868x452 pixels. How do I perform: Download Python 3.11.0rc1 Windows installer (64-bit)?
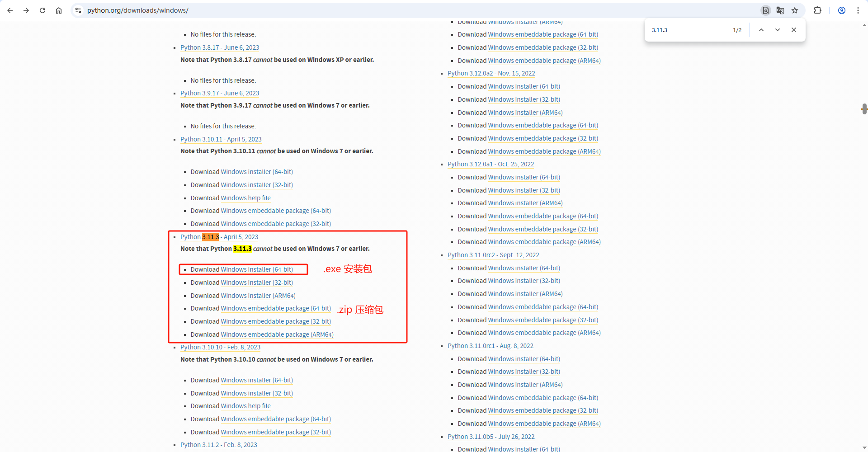pos(524,359)
